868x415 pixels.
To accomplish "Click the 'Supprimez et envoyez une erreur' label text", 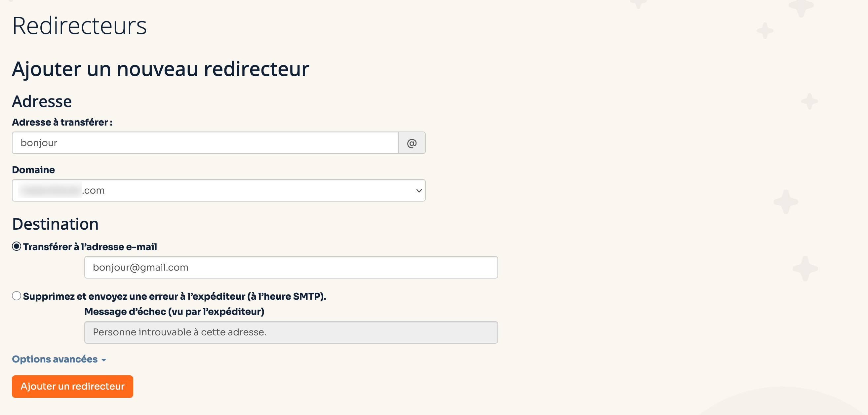I will [x=175, y=296].
